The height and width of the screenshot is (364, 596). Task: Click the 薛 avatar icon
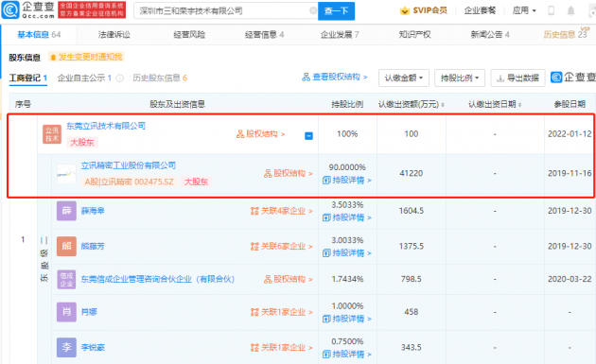point(66,211)
